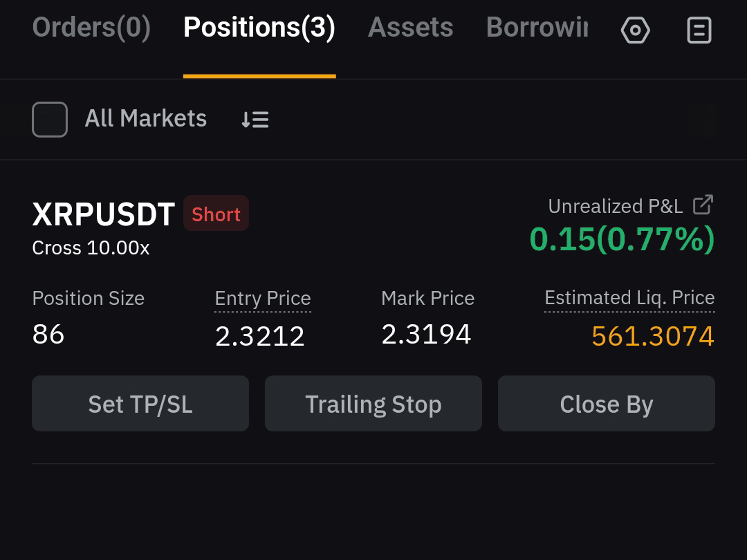Select the Positions(3) tab

click(259, 27)
